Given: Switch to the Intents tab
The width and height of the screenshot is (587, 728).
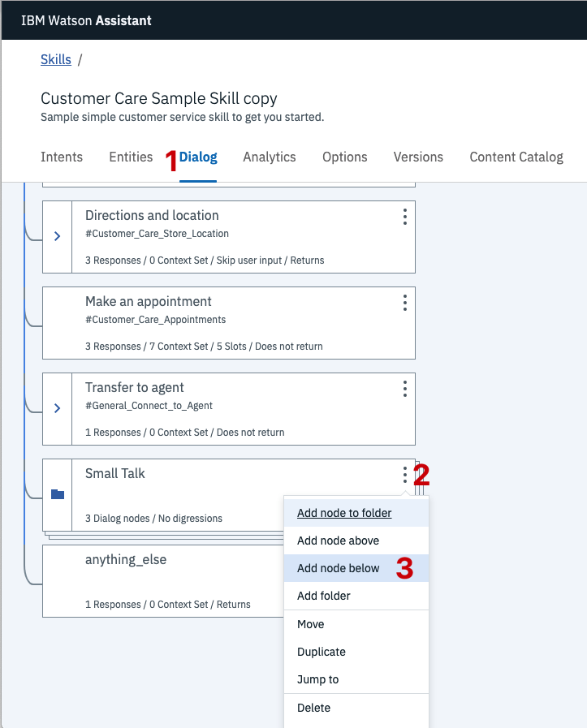Looking at the screenshot, I should pyautogui.click(x=62, y=157).
